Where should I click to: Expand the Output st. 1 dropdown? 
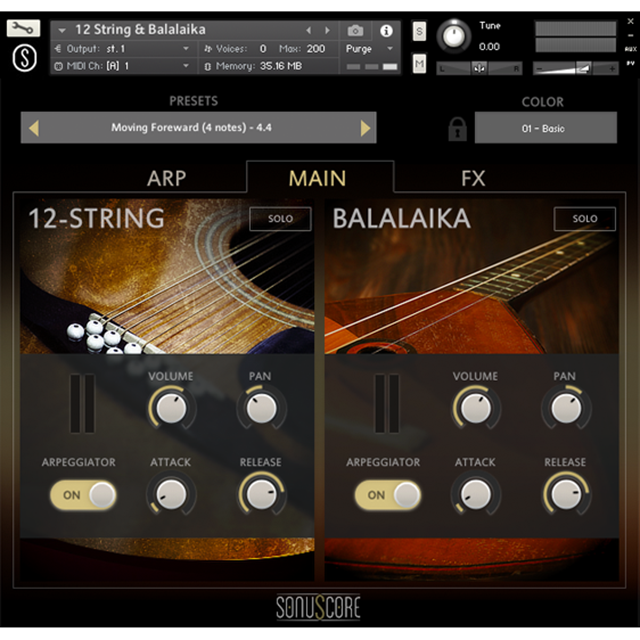(x=122, y=48)
